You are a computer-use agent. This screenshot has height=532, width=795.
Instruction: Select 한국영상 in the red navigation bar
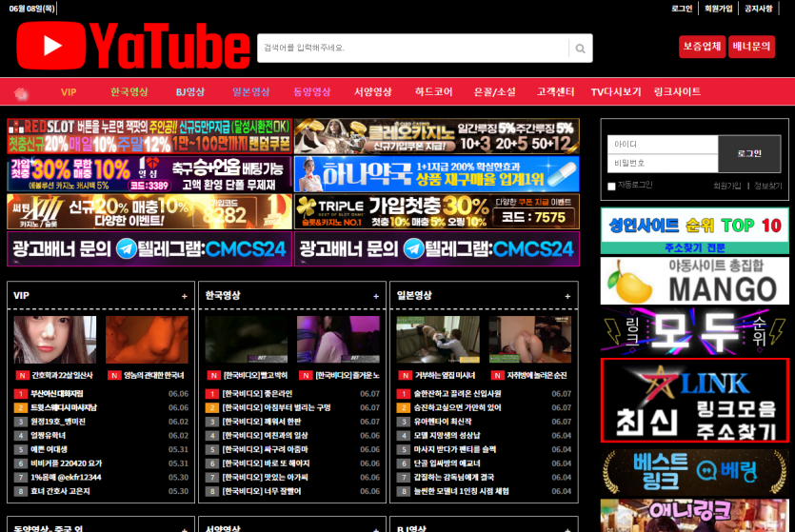pyautogui.click(x=129, y=92)
